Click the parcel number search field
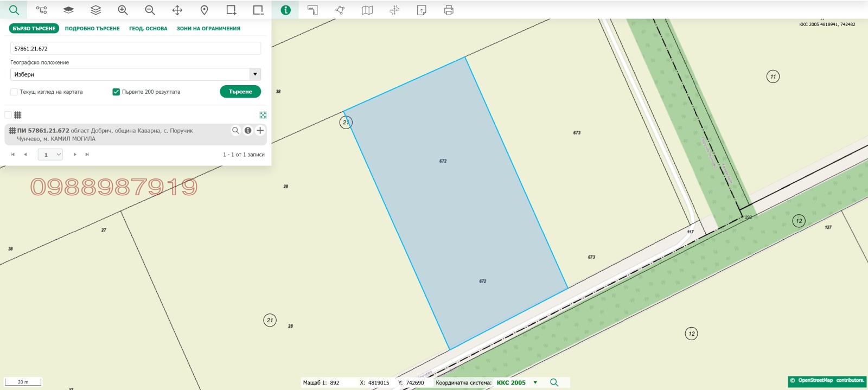 click(x=136, y=49)
